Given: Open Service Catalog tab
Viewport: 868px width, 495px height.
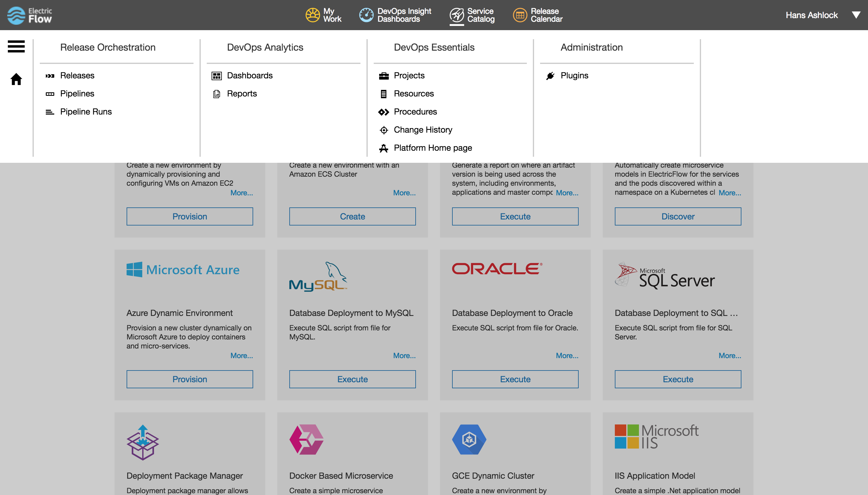Looking at the screenshot, I should (x=472, y=15).
